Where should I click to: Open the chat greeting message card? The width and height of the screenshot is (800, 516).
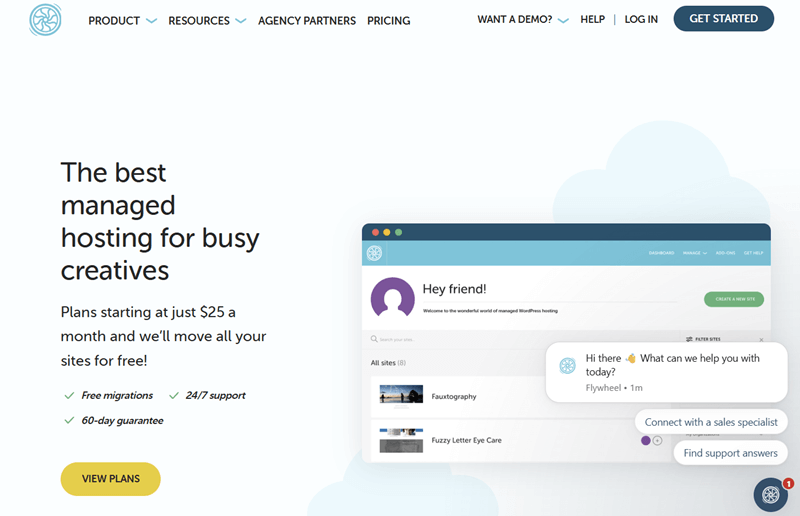point(666,372)
